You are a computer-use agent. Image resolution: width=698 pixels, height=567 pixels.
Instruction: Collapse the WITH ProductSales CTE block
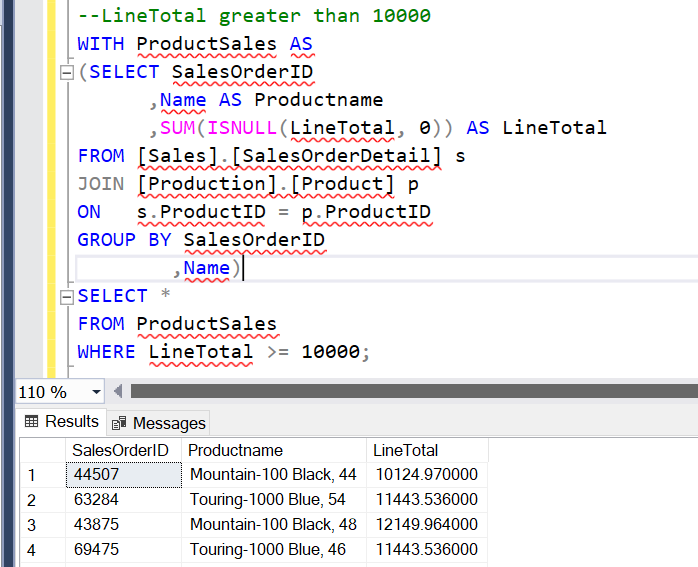click(67, 73)
